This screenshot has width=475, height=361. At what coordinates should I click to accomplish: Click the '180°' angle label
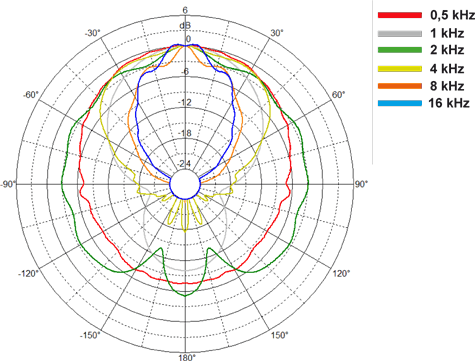187,357
